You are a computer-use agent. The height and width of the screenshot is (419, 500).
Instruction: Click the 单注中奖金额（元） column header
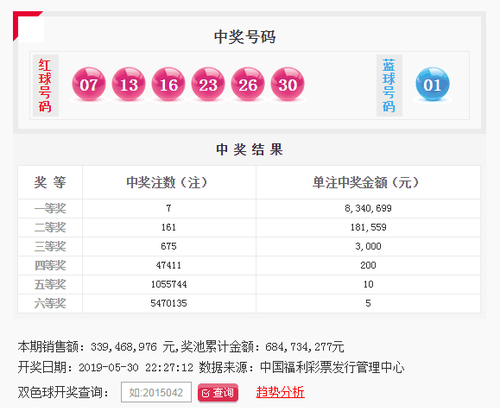pyautogui.click(x=366, y=182)
